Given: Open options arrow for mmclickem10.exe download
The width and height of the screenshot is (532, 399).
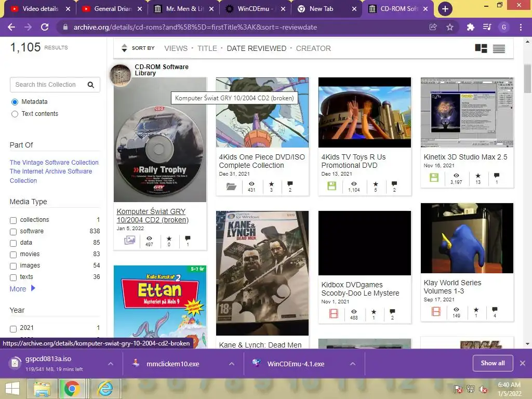Looking at the screenshot, I should click(232, 364).
